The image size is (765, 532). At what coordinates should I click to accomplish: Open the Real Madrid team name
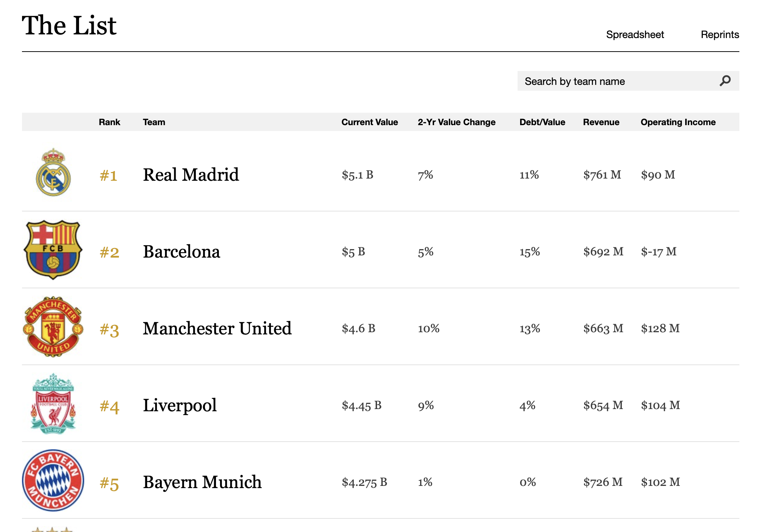pos(191,175)
